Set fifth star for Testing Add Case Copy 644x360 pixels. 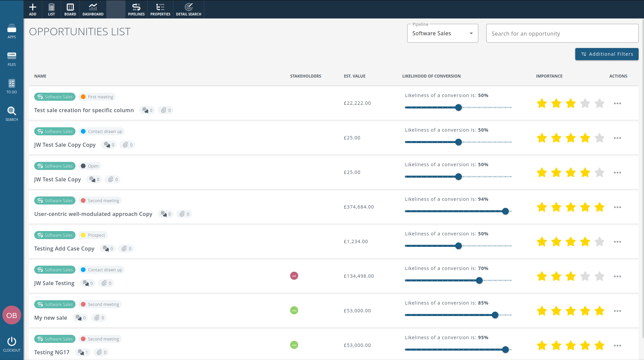[599, 242]
